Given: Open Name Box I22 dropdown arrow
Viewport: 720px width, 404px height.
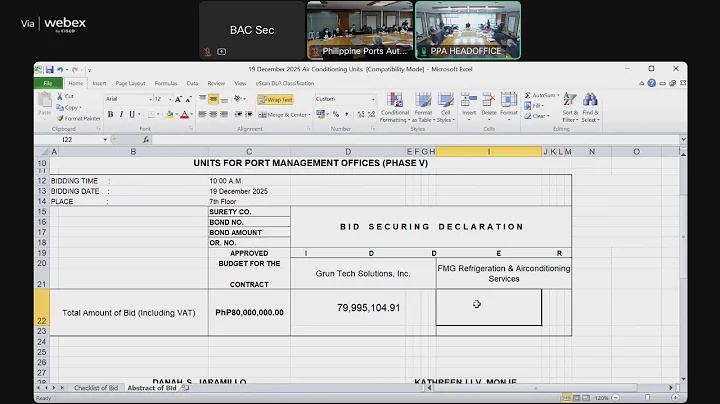Looking at the screenshot, I should click(x=105, y=140).
